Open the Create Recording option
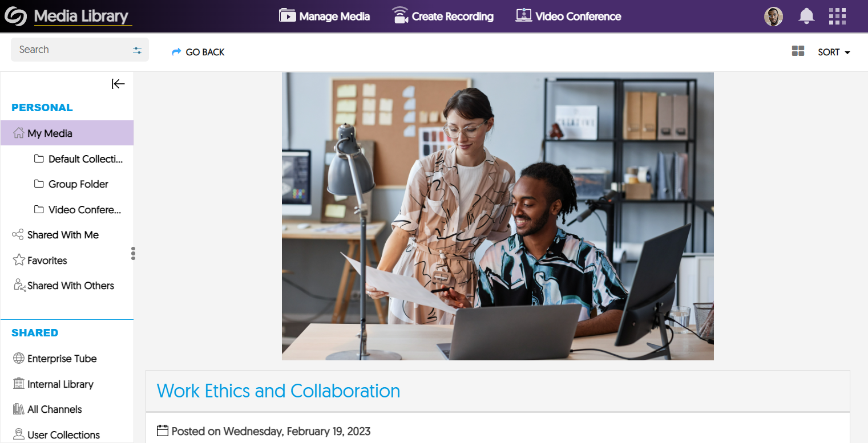868x443 pixels. point(443,16)
